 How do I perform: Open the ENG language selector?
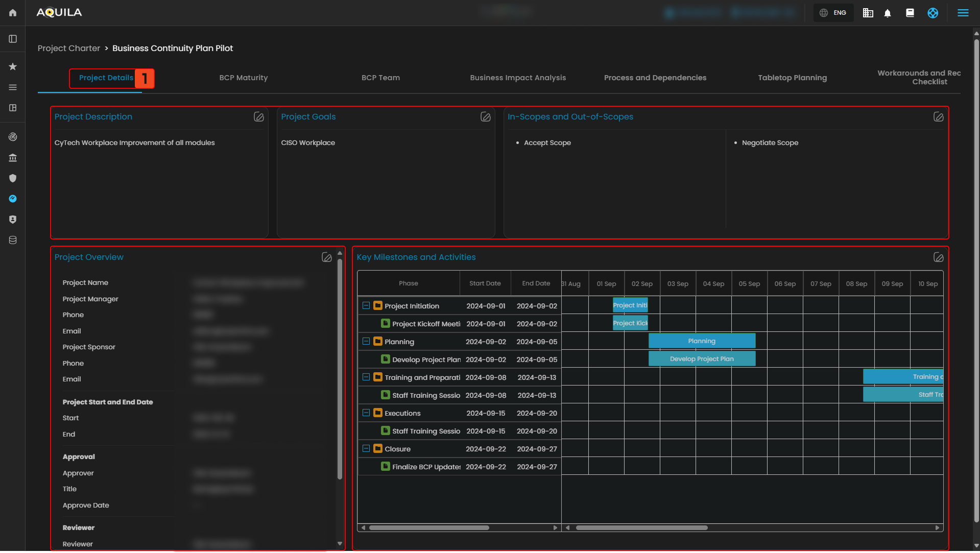click(833, 13)
